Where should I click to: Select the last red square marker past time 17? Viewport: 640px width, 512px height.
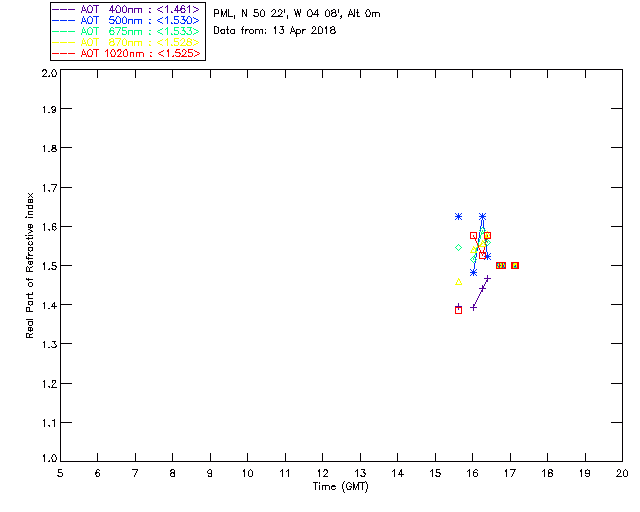pyautogui.click(x=515, y=266)
